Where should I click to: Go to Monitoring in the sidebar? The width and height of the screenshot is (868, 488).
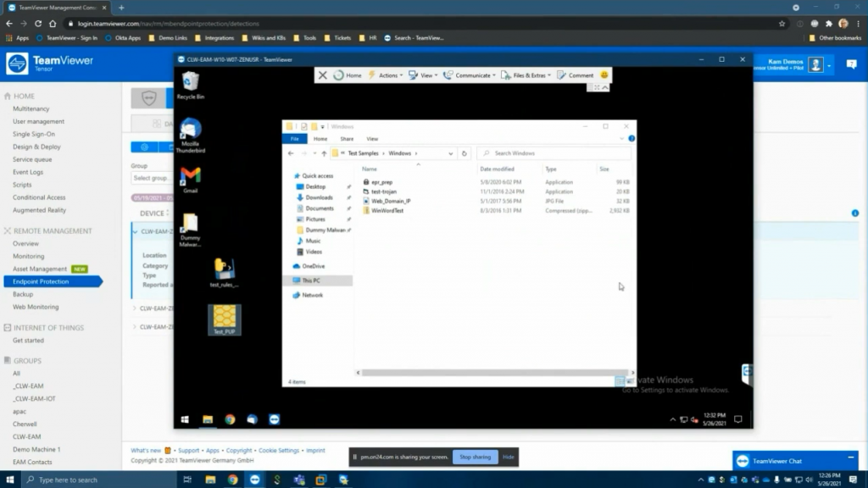click(28, 256)
